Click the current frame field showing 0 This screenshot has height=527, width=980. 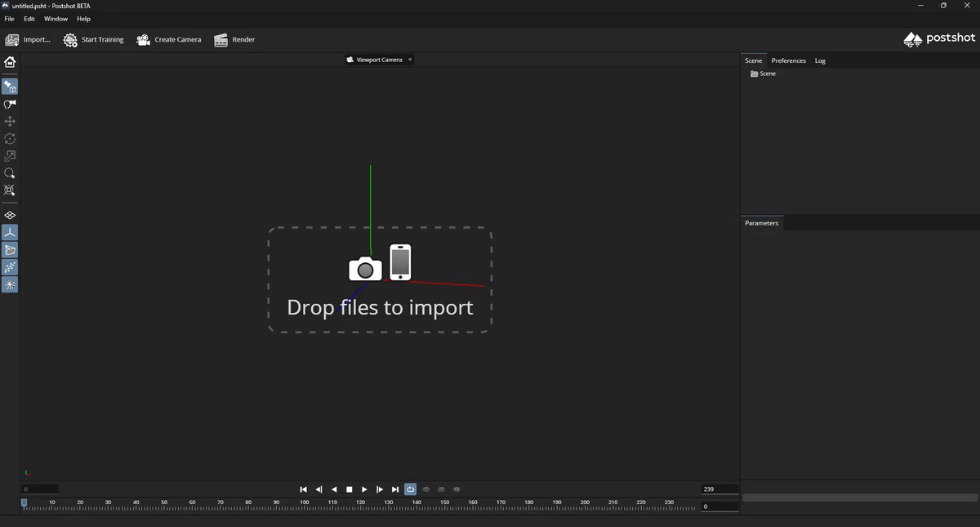click(719, 507)
